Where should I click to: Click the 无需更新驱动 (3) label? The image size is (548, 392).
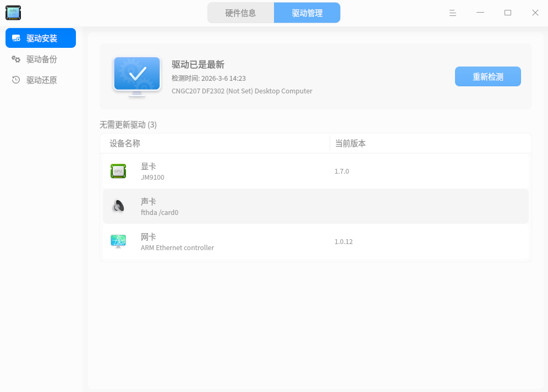(128, 125)
